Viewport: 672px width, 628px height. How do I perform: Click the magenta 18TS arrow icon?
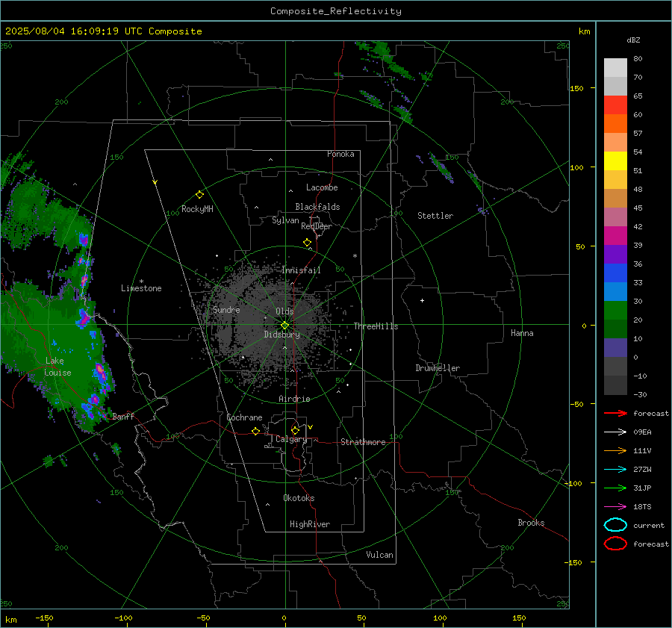pyautogui.click(x=615, y=507)
